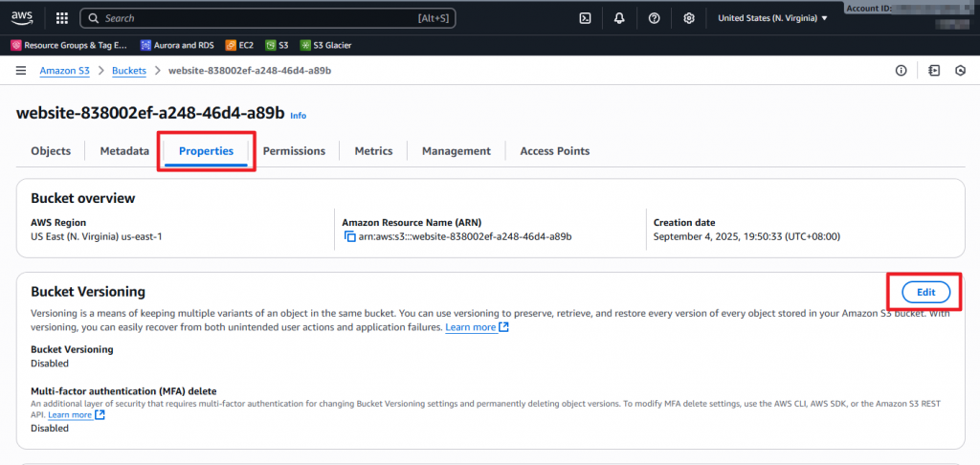Go to Buckets breadcrumb link

tap(129, 71)
